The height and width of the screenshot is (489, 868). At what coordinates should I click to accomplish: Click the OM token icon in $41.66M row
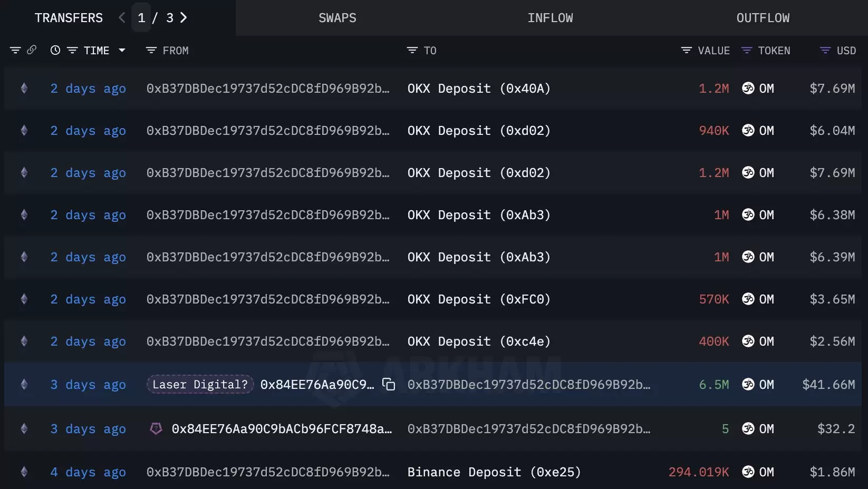pos(748,385)
